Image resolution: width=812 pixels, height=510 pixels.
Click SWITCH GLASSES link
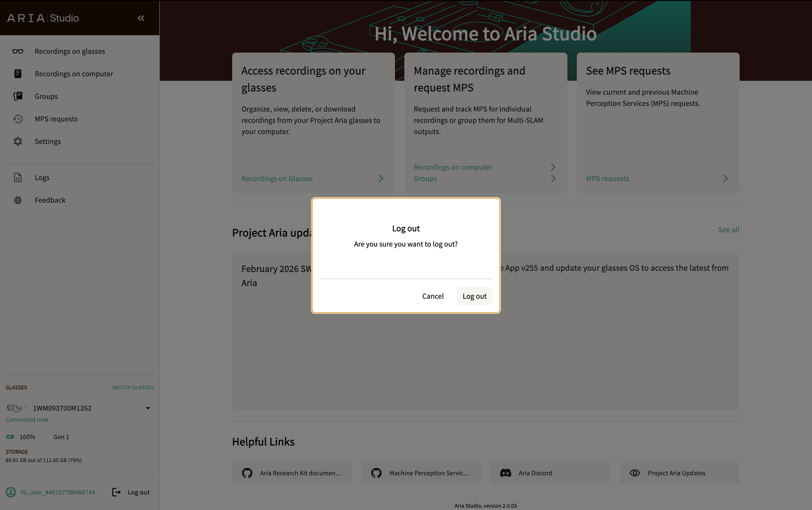[x=133, y=388]
